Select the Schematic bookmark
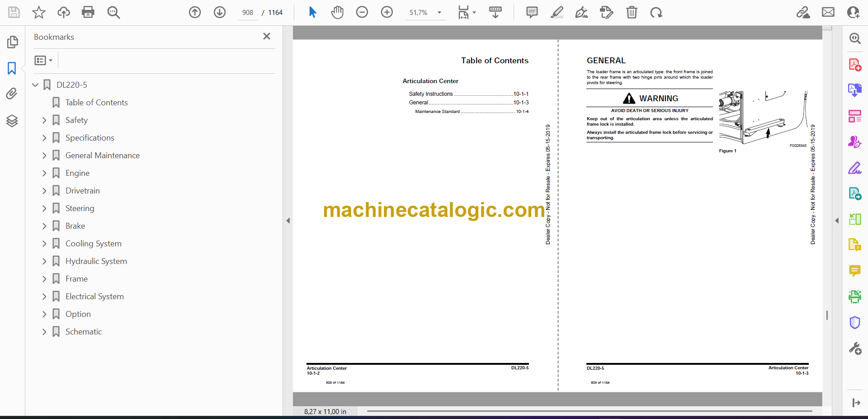The width and height of the screenshot is (868, 419). click(x=84, y=332)
